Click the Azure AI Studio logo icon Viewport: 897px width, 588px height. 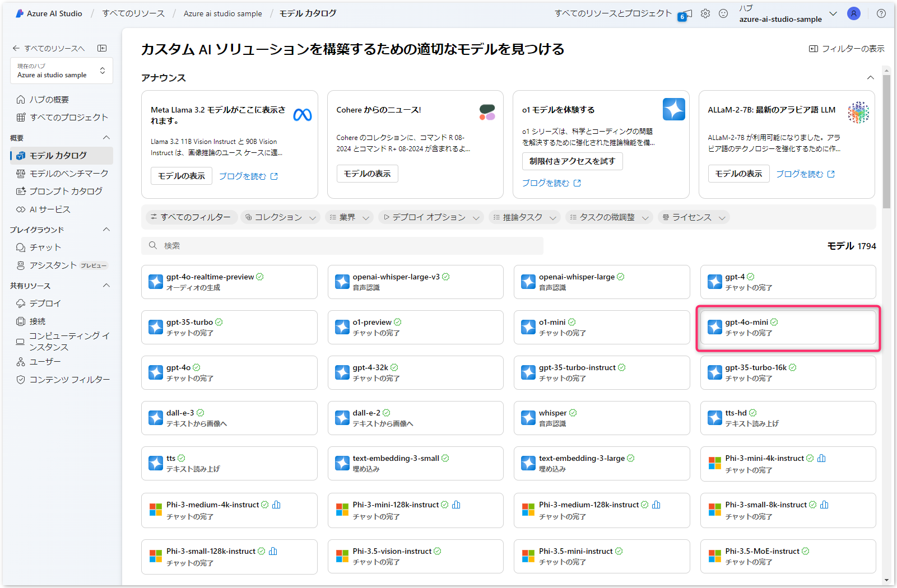20,13
